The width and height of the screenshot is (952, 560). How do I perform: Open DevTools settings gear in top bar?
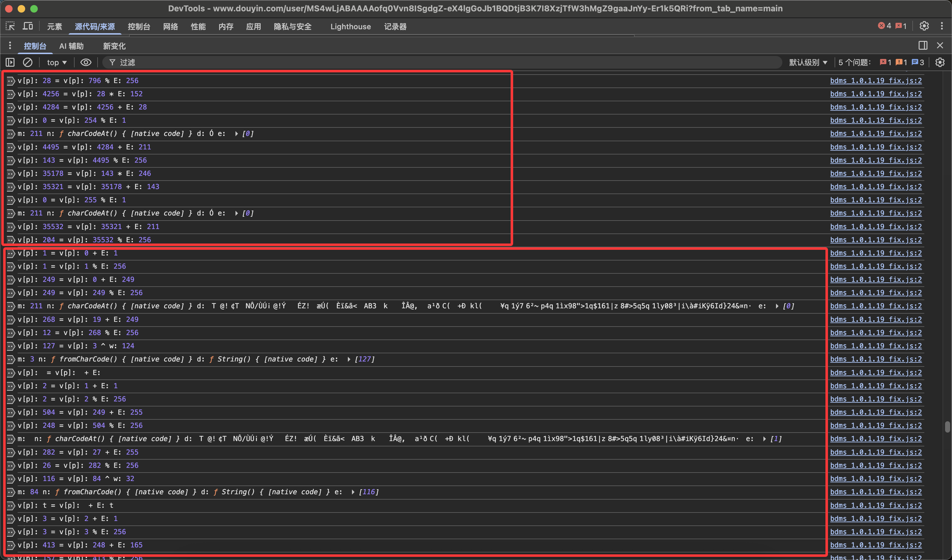pos(924,26)
